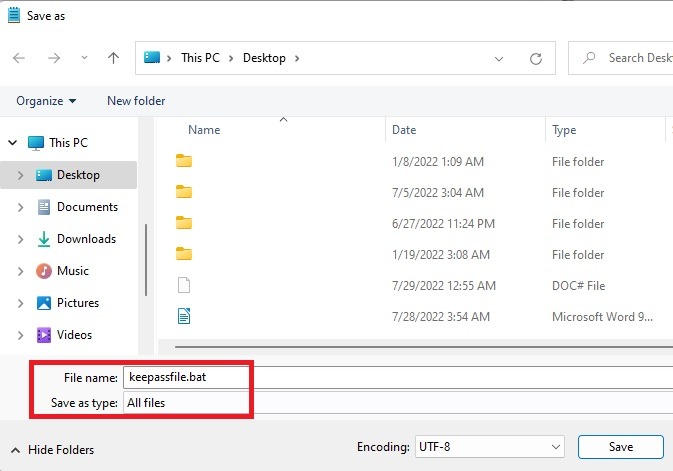Open Pictures in navigation pane
The image size is (673, 471).
tap(78, 303)
